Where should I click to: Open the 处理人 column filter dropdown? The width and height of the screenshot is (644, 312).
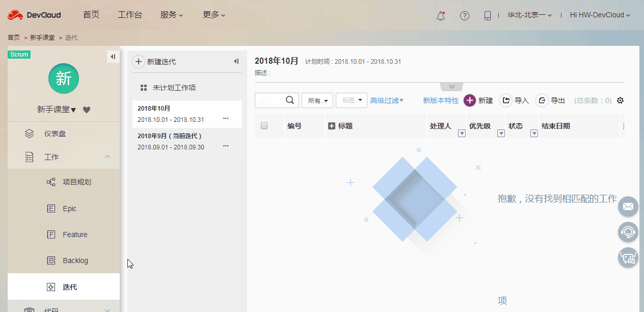click(462, 133)
